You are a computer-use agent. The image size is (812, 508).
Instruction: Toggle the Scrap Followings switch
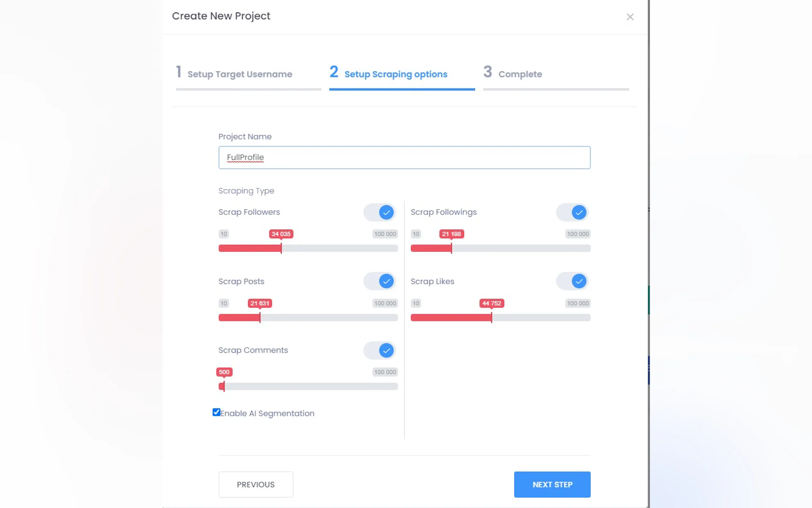coord(572,212)
